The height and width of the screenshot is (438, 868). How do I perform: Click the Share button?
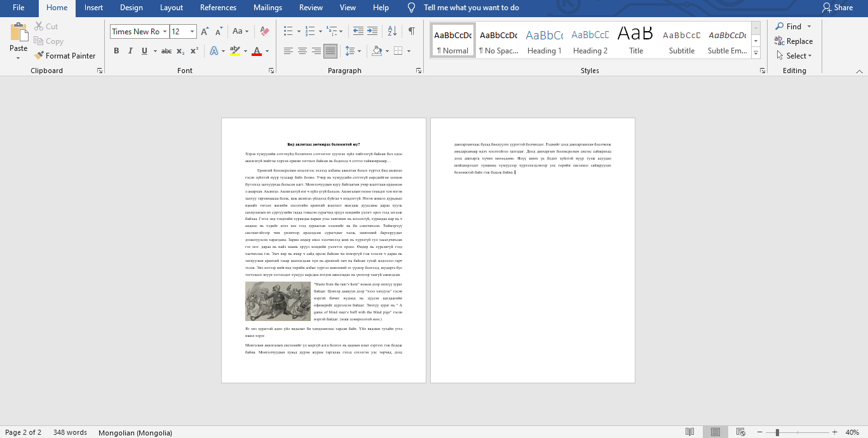coord(837,8)
